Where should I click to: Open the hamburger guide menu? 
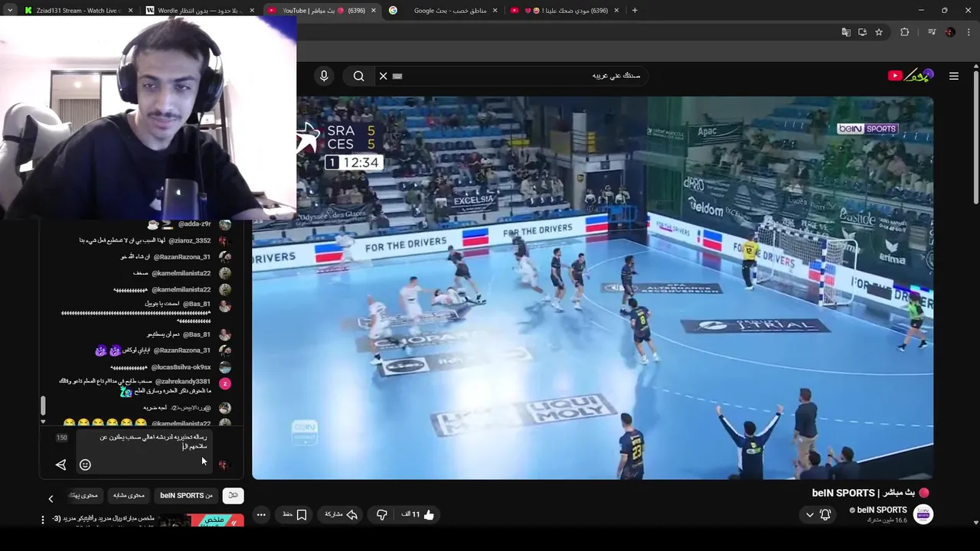coord(954,76)
